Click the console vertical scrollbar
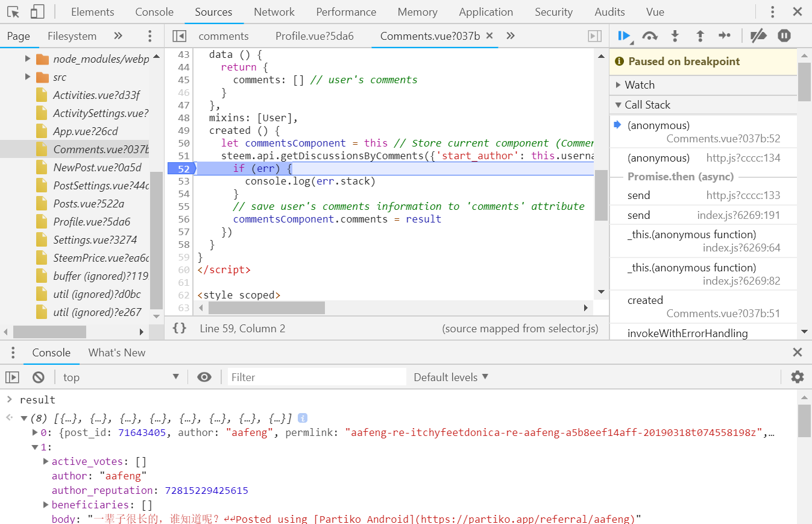This screenshot has width=812, height=524. [x=804, y=421]
